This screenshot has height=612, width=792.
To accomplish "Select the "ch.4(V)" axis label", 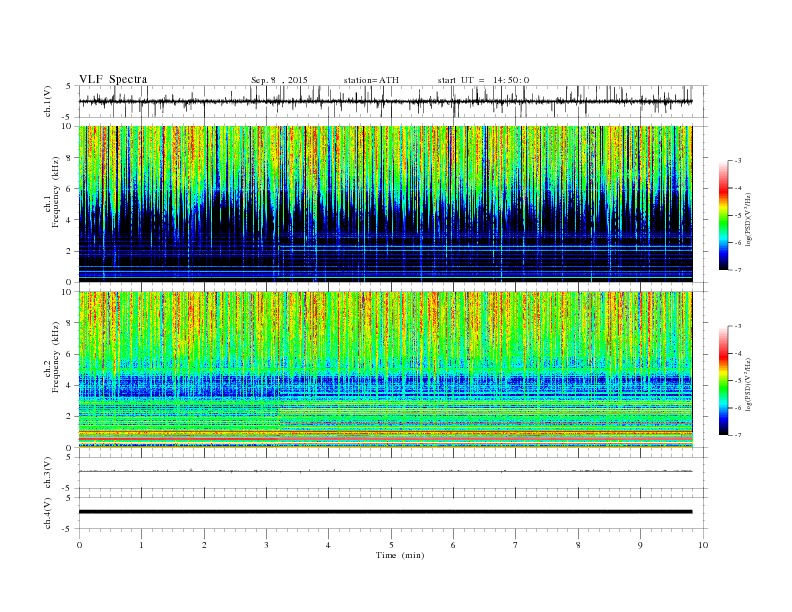I will tap(48, 513).
